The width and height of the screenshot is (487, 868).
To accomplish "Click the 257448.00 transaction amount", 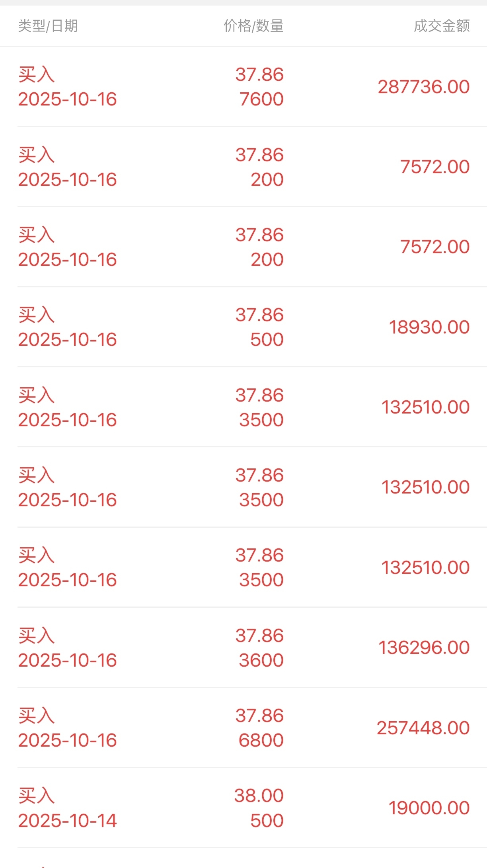I will [423, 728].
